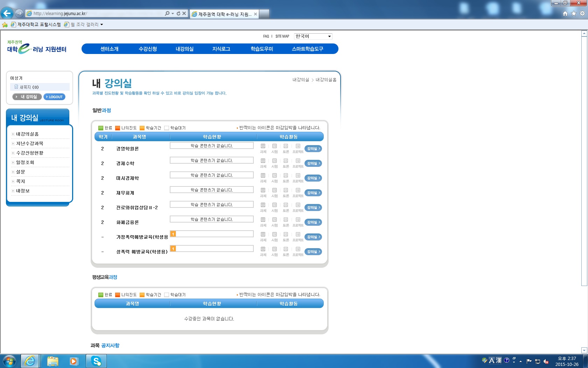Click the 프로젝트 icon for 재무회계
The image size is (588, 368).
(298, 191)
